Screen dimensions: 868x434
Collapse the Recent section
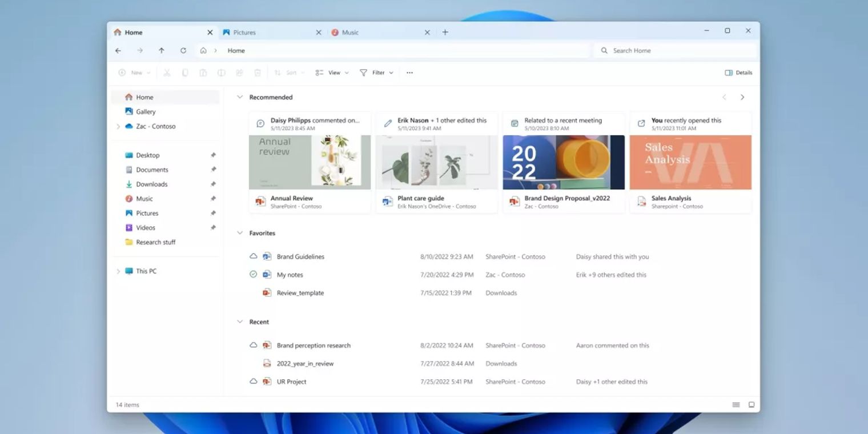240,322
